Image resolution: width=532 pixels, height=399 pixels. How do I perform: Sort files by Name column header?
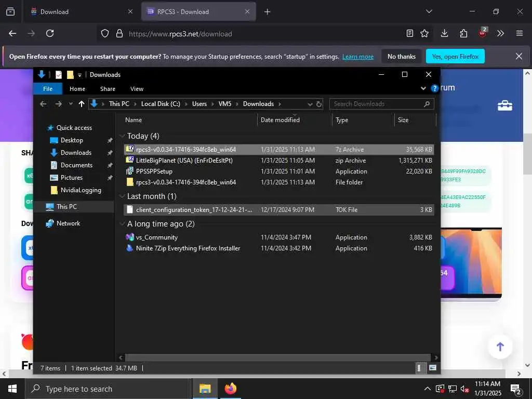click(x=134, y=120)
